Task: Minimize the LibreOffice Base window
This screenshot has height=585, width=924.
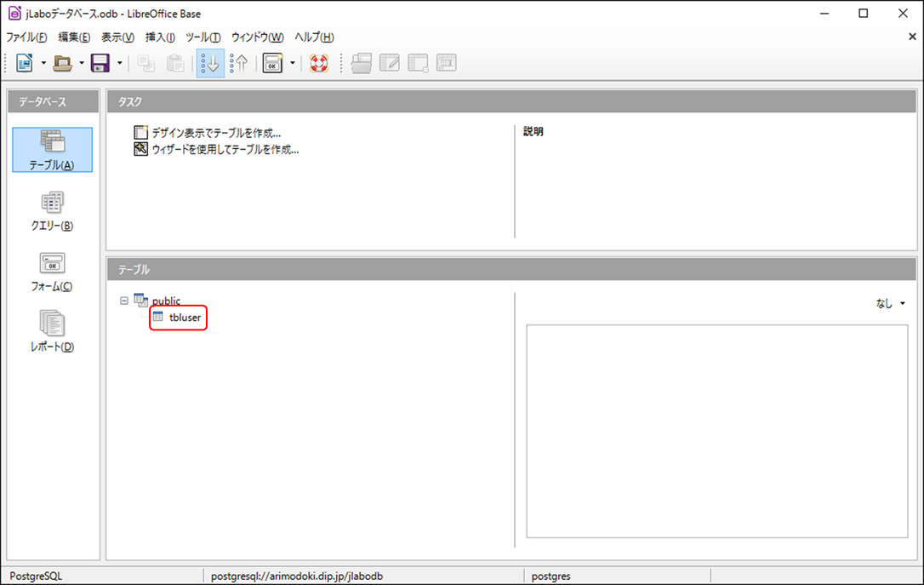Action: 824,13
